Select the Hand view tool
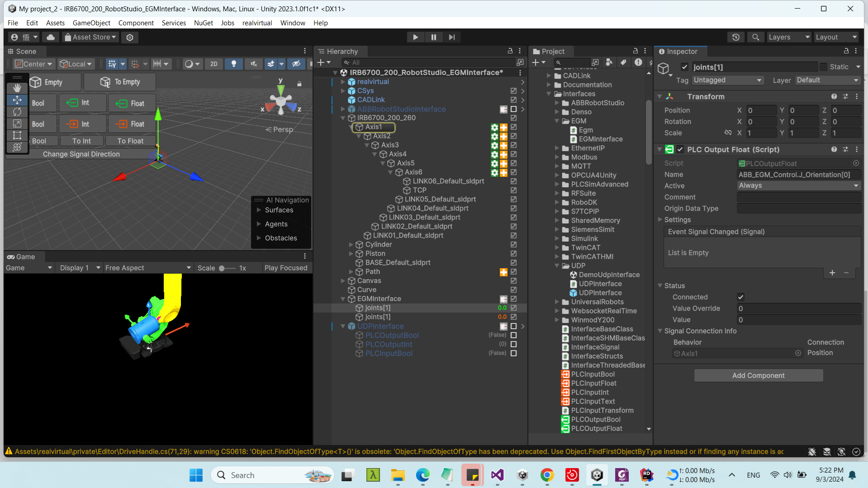This screenshot has width=868, height=488. point(17,88)
